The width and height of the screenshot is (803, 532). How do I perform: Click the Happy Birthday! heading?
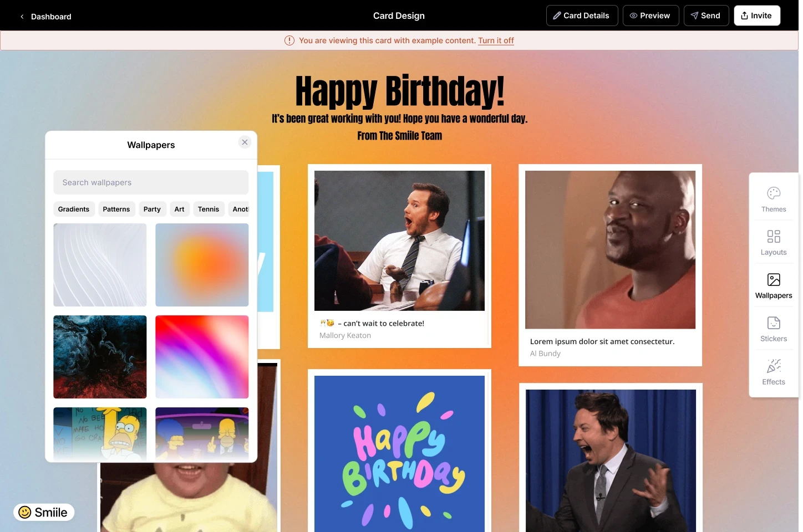point(400,91)
